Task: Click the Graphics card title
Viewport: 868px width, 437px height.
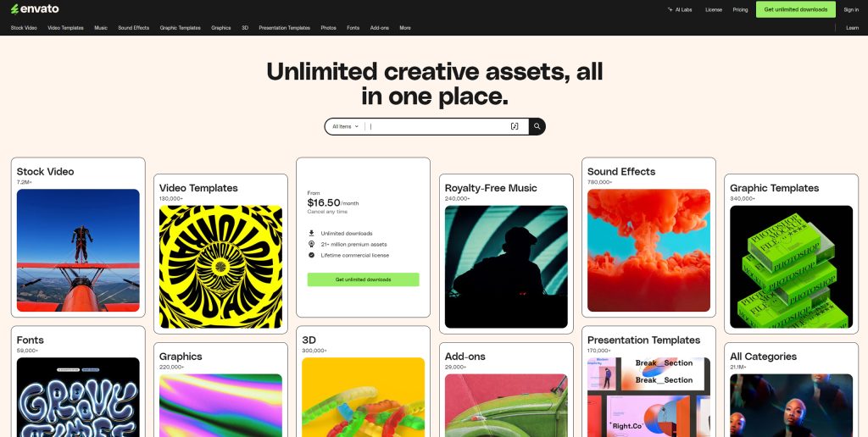Action: (x=181, y=357)
